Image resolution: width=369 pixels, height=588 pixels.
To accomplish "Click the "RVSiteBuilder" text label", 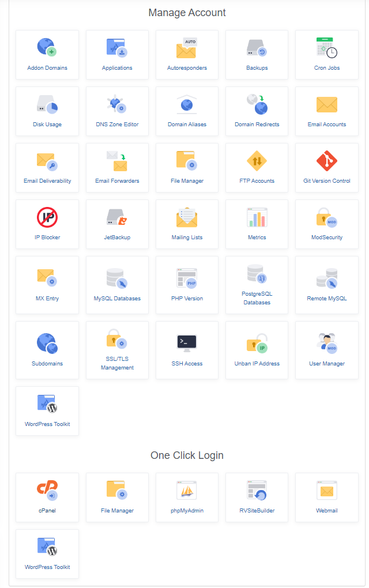I will (257, 511).
